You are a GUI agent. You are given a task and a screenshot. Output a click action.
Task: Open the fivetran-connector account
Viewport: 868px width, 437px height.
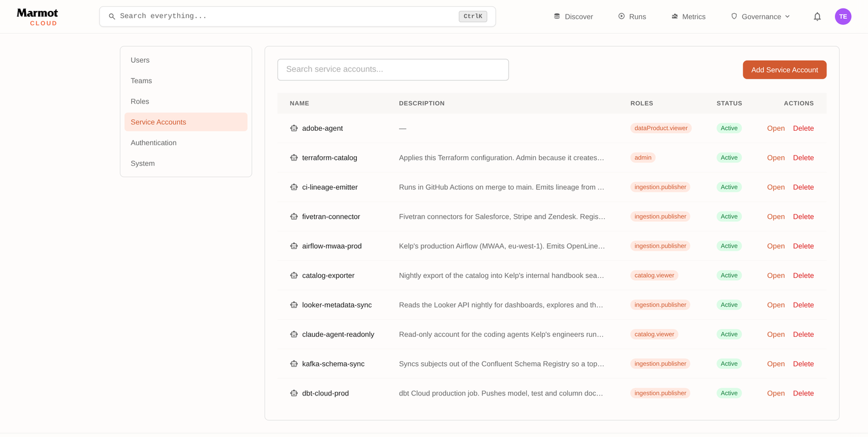click(776, 216)
